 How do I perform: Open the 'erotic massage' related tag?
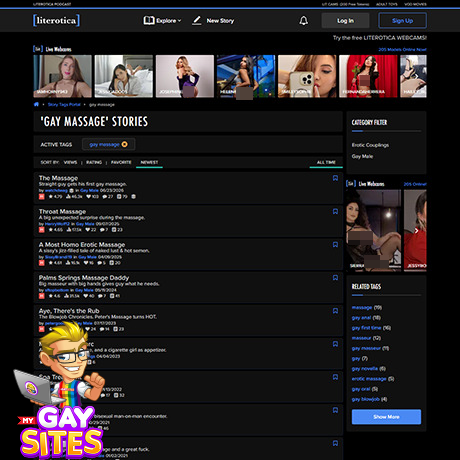(369, 379)
